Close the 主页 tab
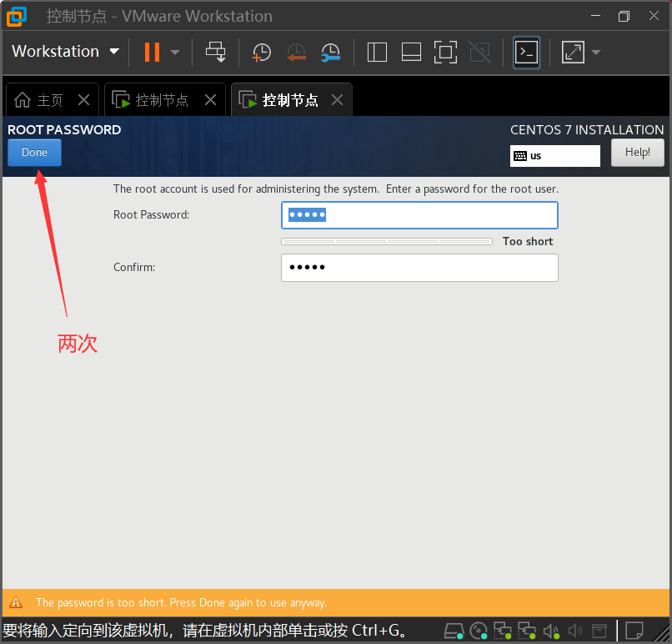 pyautogui.click(x=83, y=100)
